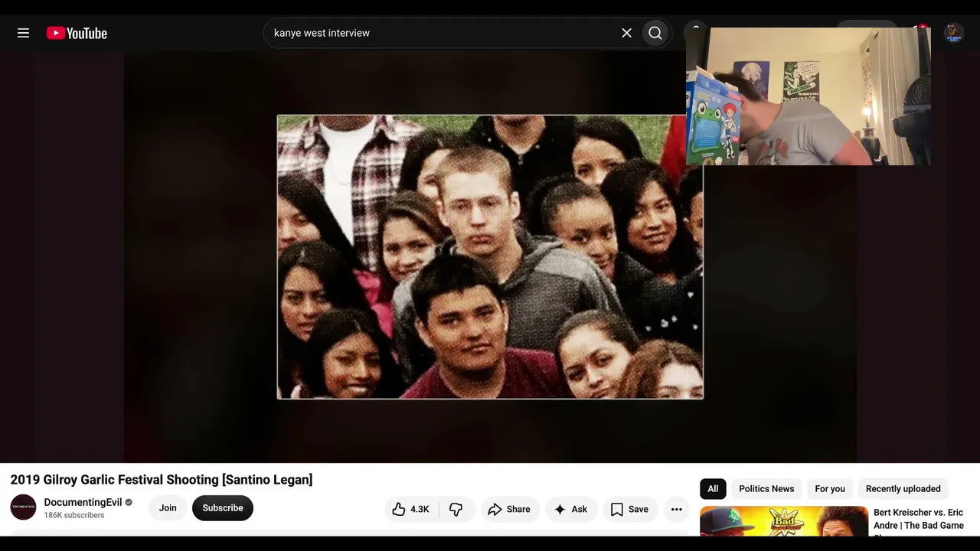Viewport: 980px width, 551px height.
Task: Open more actions three-dot menu
Action: coord(676,509)
